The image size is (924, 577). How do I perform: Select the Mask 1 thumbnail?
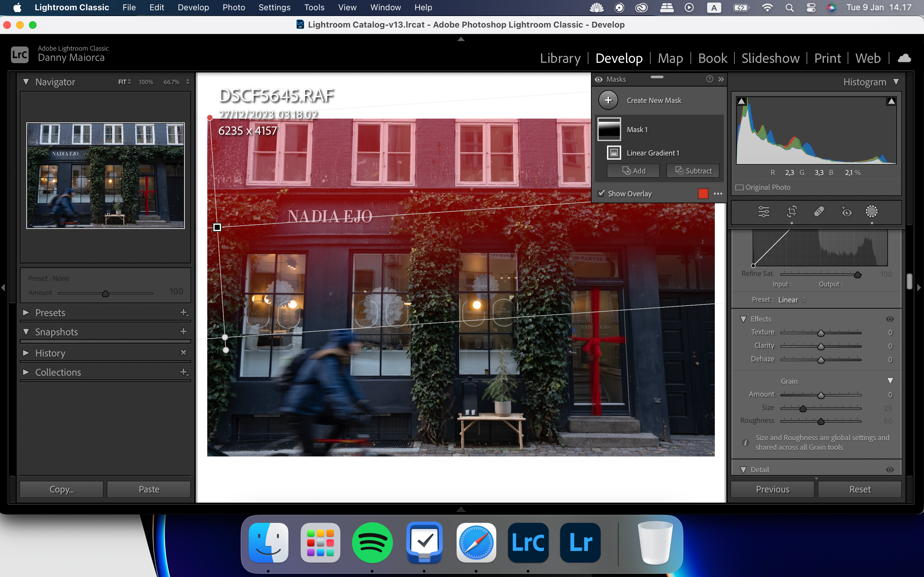[x=610, y=130]
